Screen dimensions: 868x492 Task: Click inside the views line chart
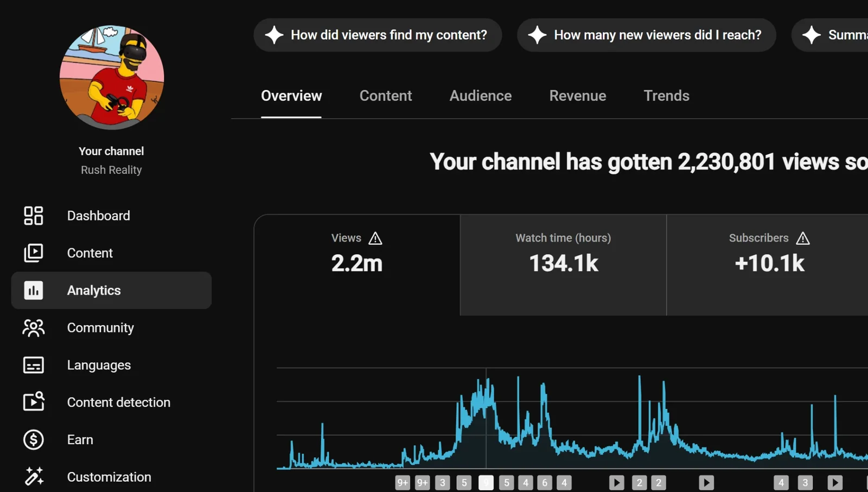pyautogui.click(x=572, y=418)
